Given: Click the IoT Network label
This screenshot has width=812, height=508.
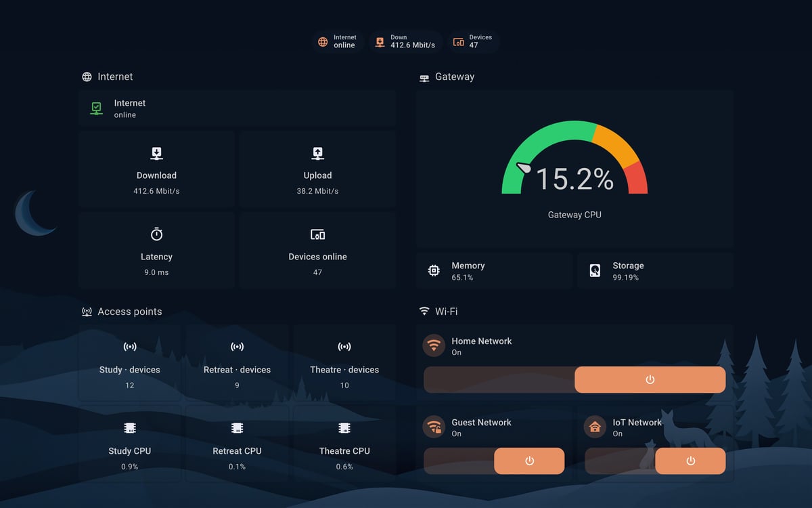Looking at the screenshot, I should (x=637, y=423).
